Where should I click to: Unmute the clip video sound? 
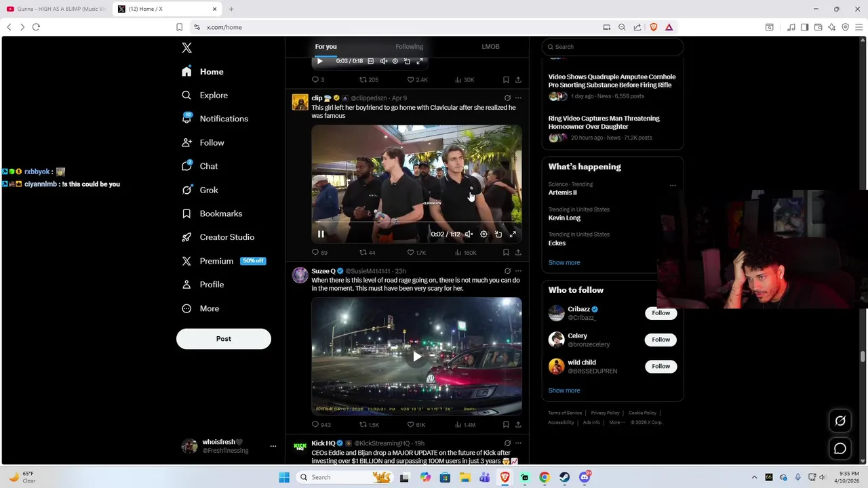469,234
